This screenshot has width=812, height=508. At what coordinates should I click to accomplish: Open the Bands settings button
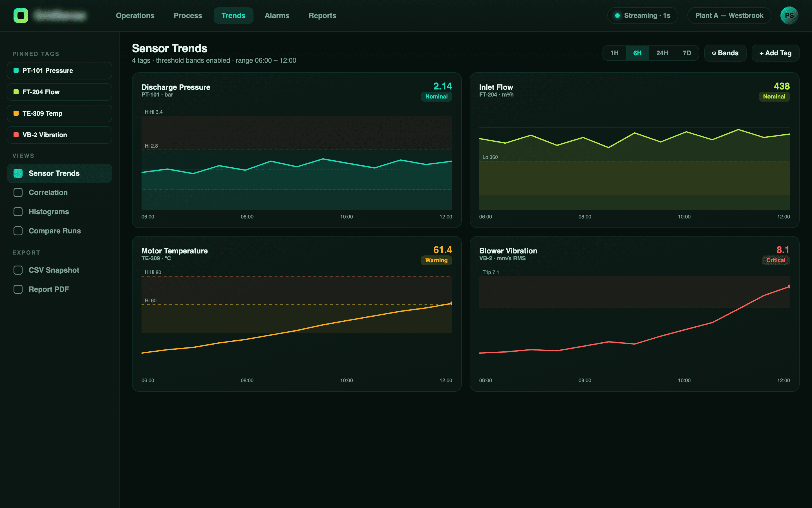tap(725, 53)
